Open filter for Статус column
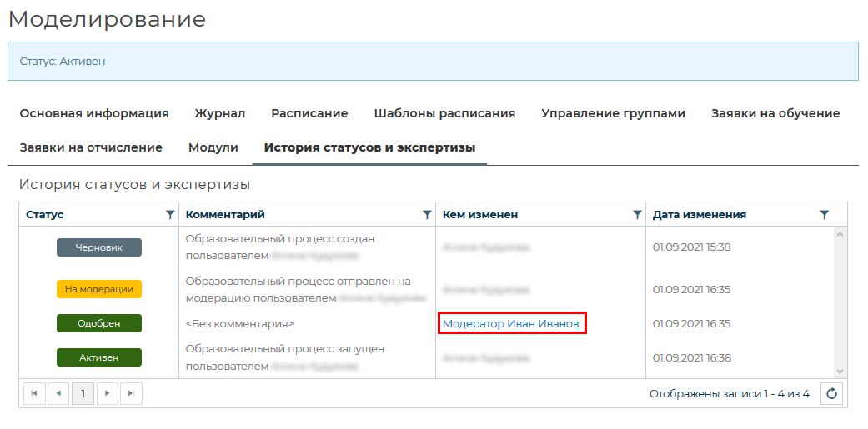 [x=170, y=215]
